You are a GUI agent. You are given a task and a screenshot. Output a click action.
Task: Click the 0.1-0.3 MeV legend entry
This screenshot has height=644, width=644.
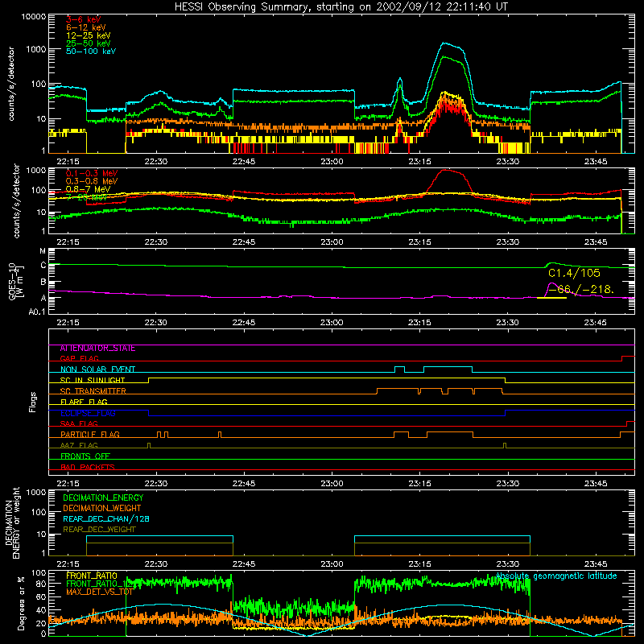pyautogui.click(x=92, y=173)
